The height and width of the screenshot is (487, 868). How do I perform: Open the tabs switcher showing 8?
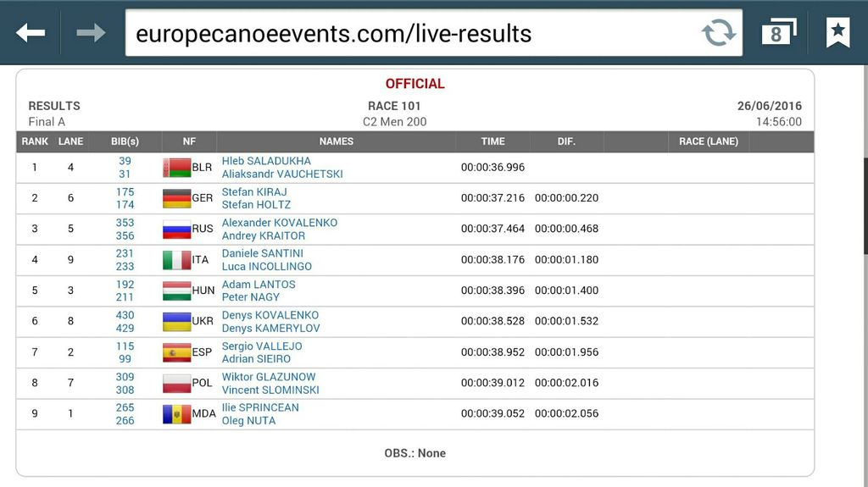[x=779, y=33]
